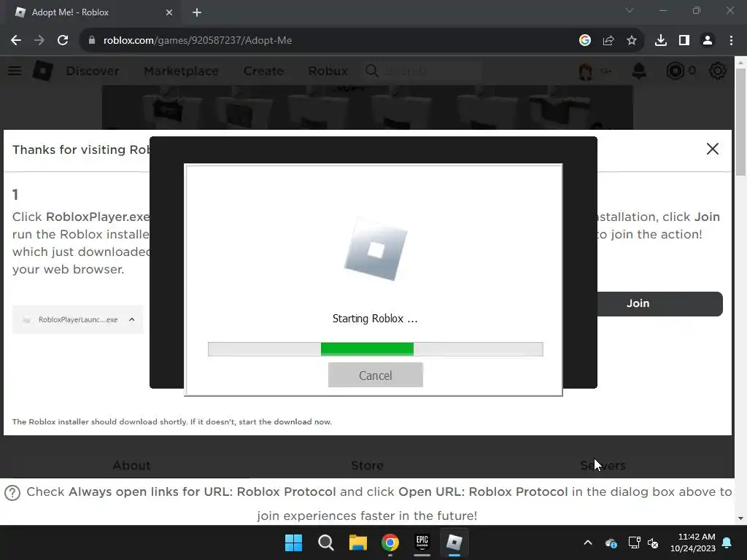Image resolution: width=747 pixels, height=560 pixels.
Task: Open the Chrome profile icon
Action: pos(708,41)
